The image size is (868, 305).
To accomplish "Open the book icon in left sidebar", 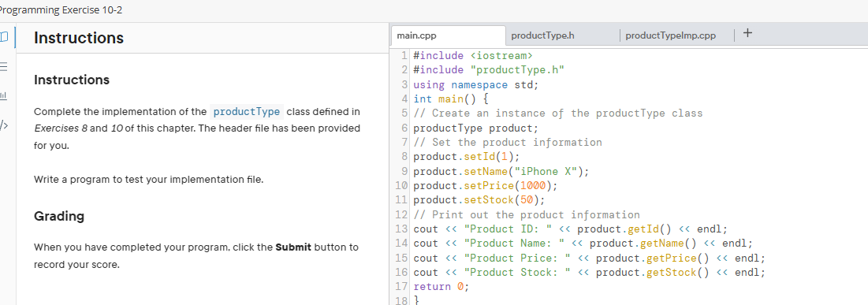I will point(5,37).
